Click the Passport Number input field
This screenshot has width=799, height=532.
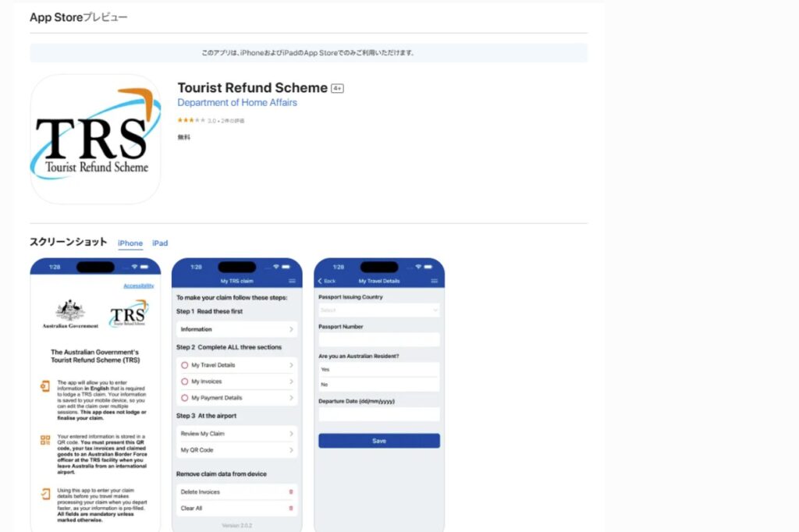[379, 339]
